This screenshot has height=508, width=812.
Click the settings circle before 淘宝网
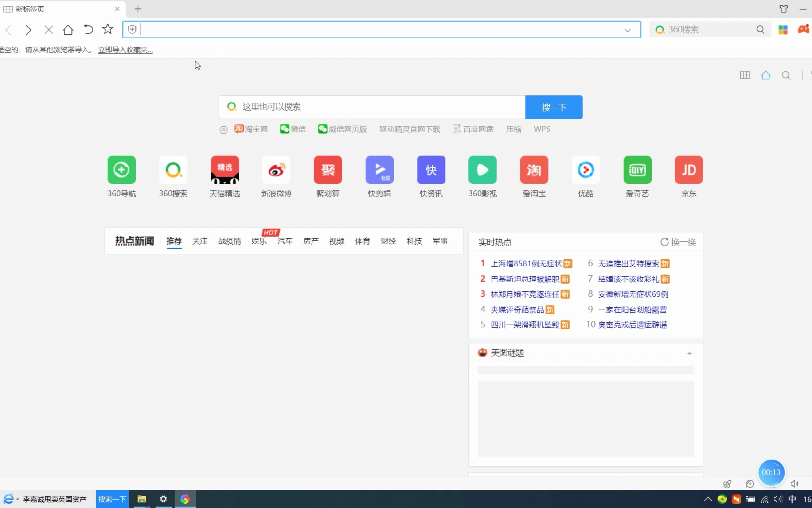pyautogui.click(x=223, y=130)
